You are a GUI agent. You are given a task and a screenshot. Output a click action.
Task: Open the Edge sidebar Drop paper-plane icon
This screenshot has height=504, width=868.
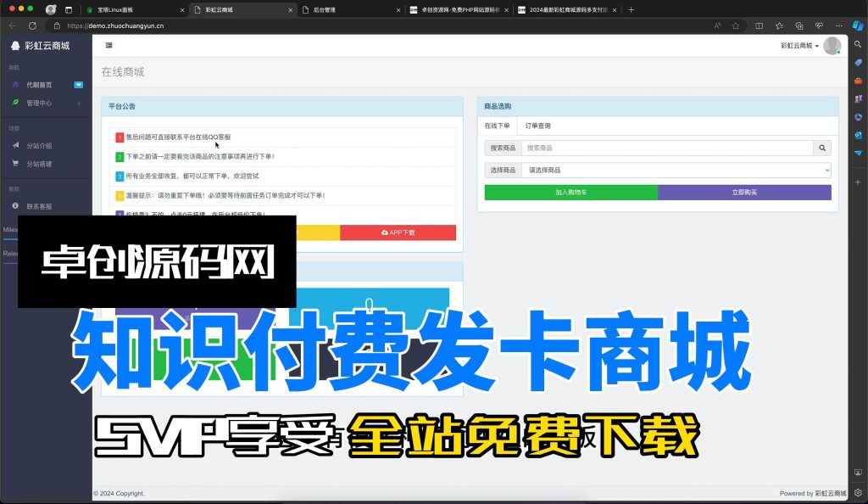click(x=858, y=153)
